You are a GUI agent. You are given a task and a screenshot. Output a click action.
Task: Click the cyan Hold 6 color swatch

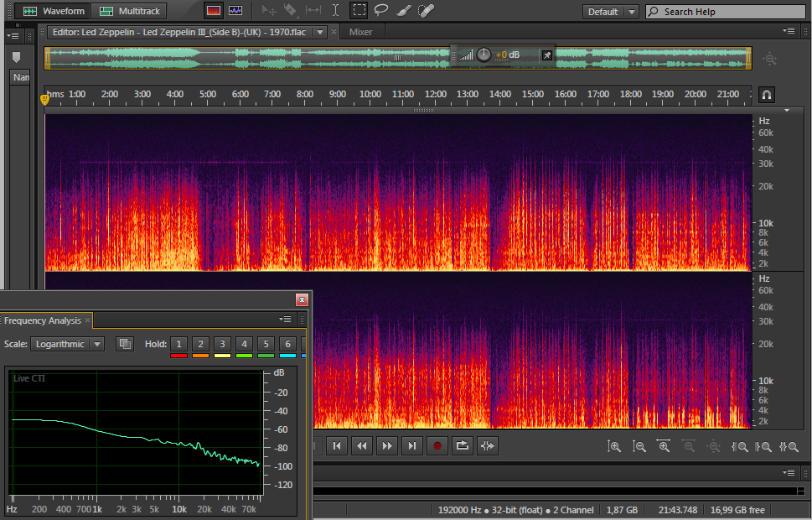pos(287,356)
